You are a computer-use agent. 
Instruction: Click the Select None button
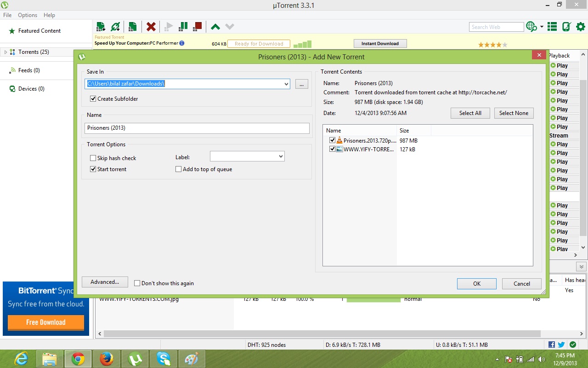click(x=514, y=113)
